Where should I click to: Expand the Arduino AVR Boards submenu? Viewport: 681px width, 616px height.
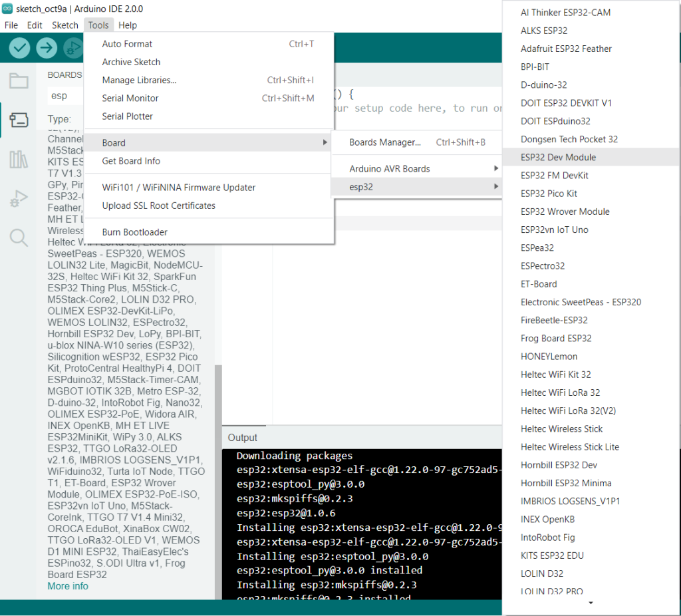tap(416, 168)
